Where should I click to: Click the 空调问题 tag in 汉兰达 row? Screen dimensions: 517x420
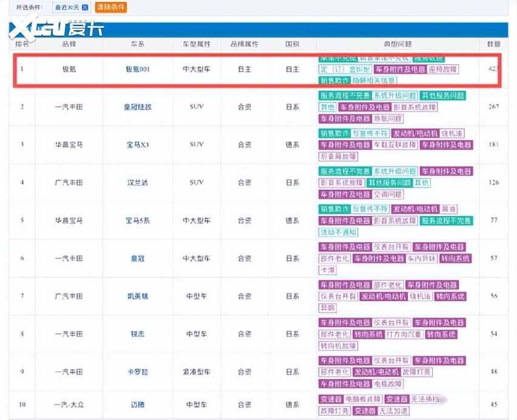[x=388, y=194]
